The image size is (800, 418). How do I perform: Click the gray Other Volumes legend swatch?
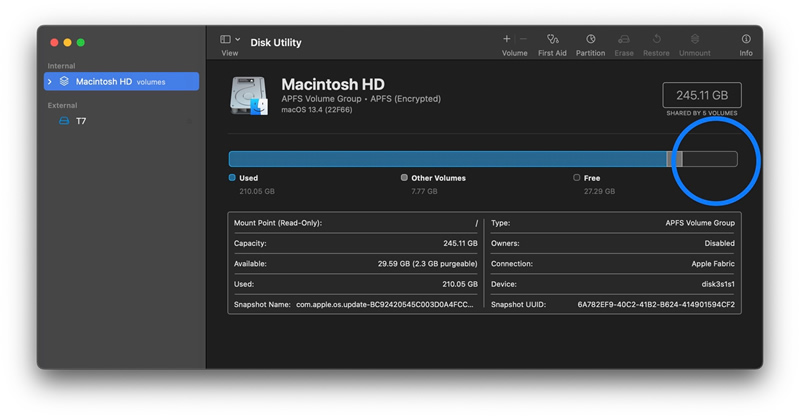pos(404,178)
